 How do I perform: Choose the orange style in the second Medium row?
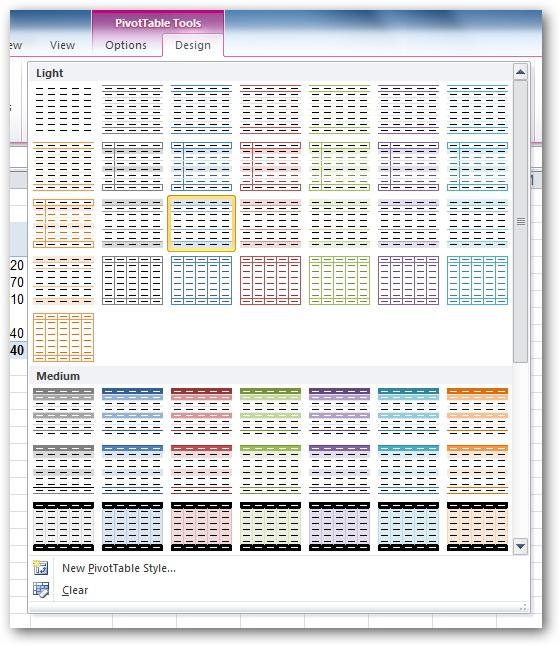(x=478, y=469)
